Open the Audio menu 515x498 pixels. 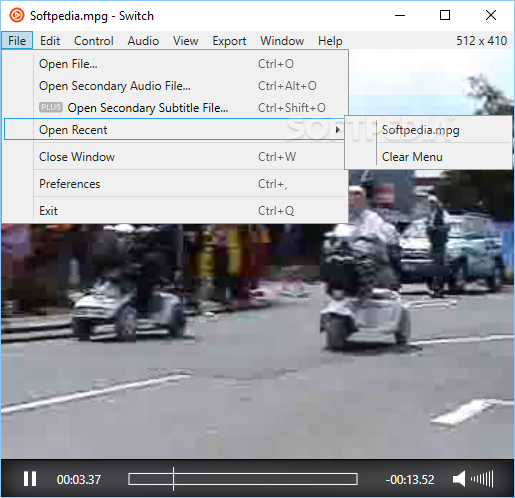click(x=143, y=41)
